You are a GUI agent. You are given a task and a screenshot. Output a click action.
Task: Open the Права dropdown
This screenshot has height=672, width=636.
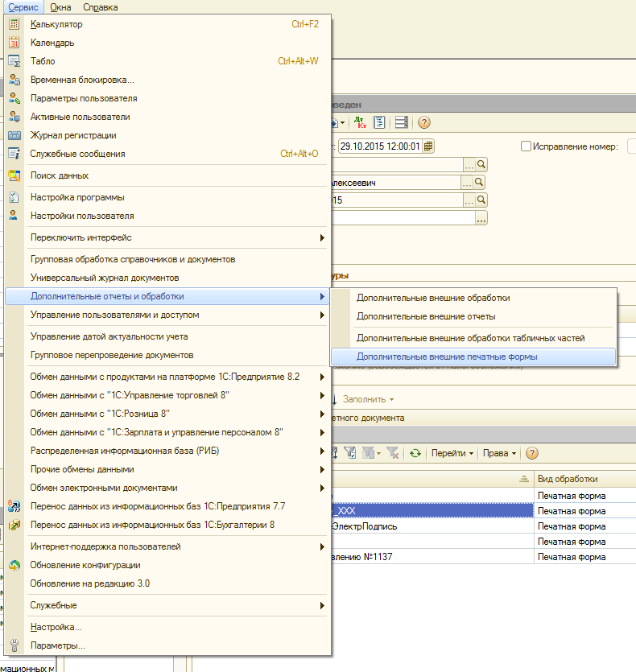point(499,453)
